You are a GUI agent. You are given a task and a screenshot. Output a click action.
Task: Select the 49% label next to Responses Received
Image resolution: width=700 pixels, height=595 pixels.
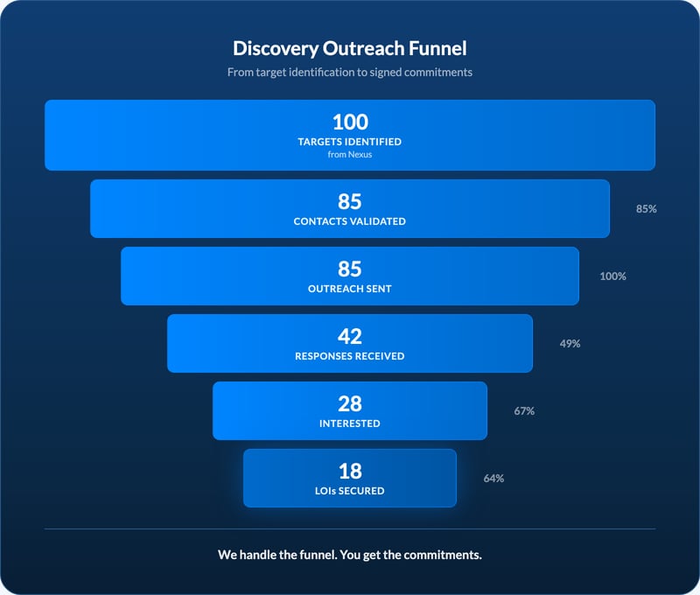click(570, 343)
